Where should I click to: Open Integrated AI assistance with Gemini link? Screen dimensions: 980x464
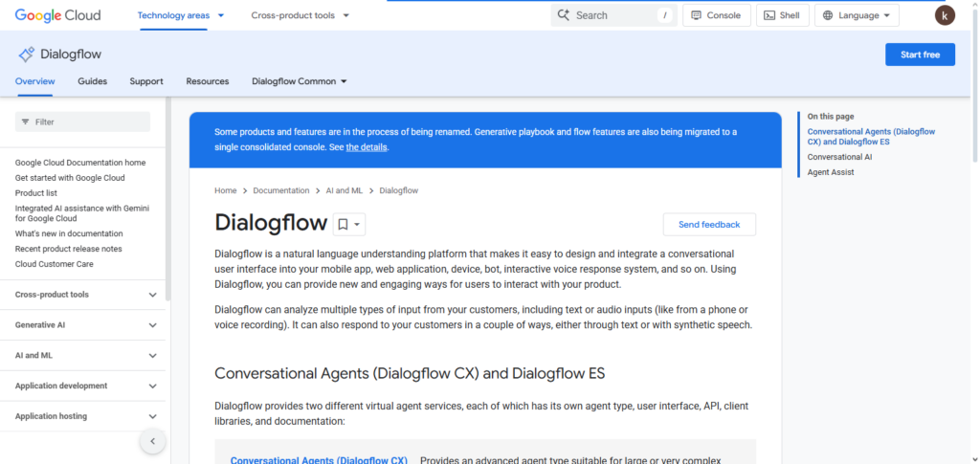[82, 213]
